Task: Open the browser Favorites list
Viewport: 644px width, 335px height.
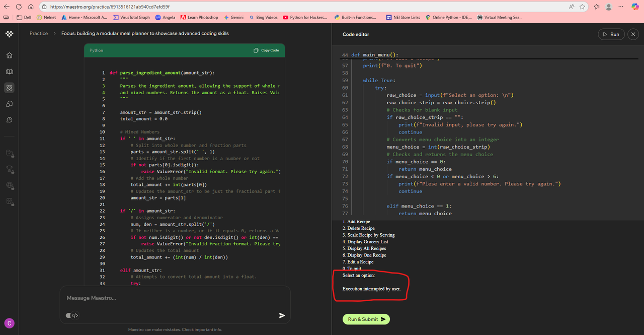Action: pos(597,7)
